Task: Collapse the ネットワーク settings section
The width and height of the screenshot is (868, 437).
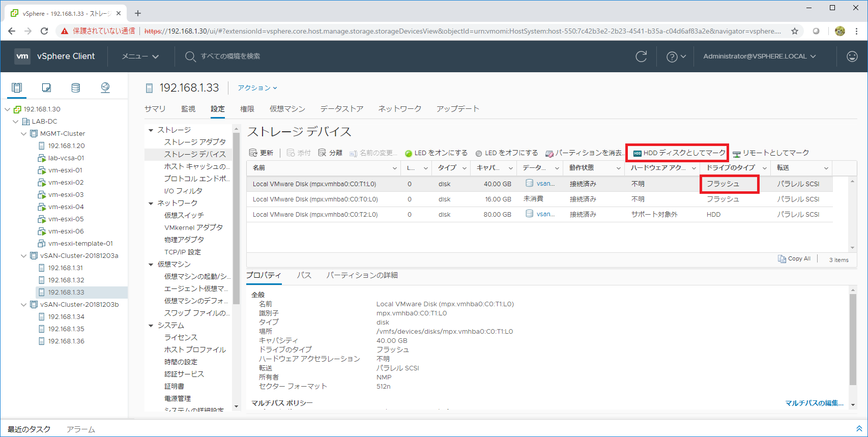Action: [x=151, y=203]
